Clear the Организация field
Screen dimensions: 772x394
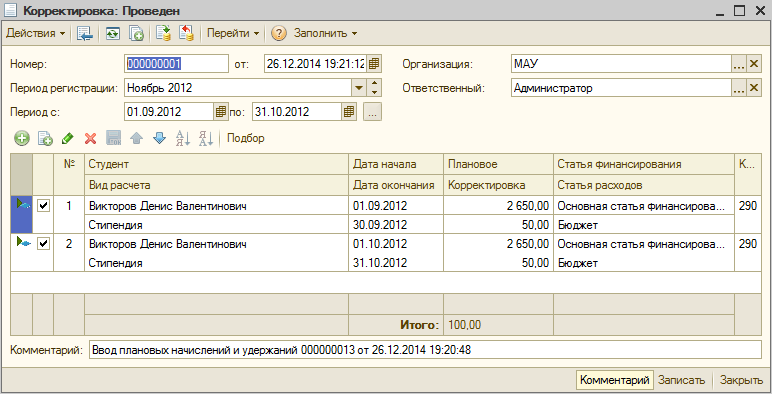pyautogui.click(x=754, y=64)
